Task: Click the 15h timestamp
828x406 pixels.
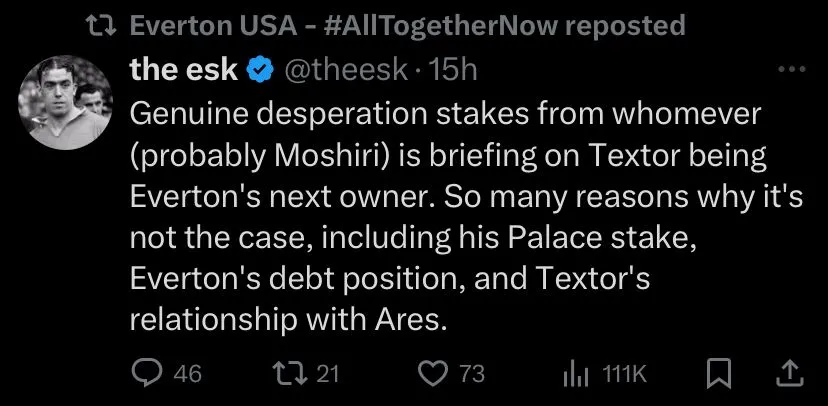Action: (453, 70)
